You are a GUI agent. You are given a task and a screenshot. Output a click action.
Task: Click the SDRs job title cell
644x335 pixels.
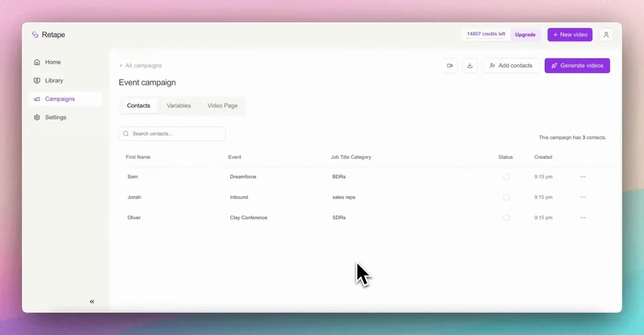click(x=339, y=218)
